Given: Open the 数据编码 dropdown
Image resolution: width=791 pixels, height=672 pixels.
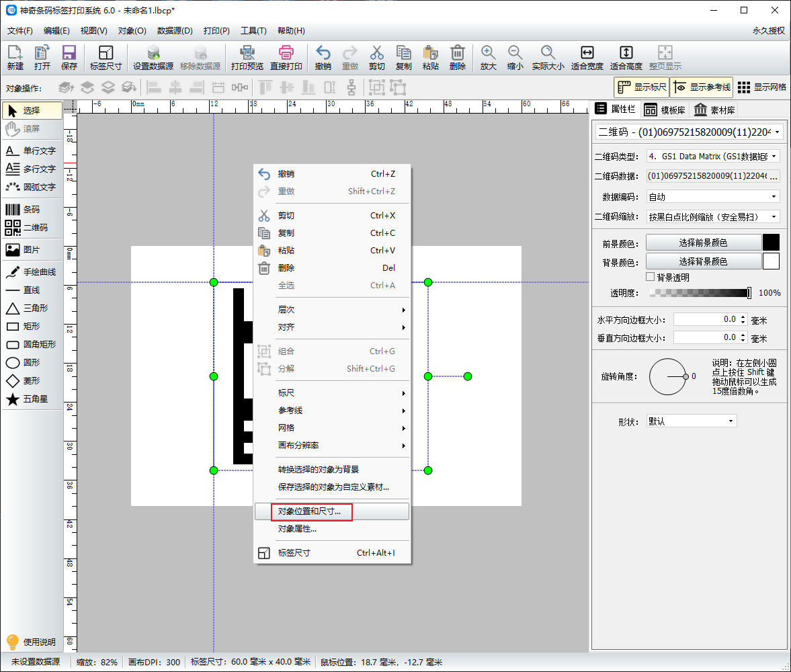Looking at the screenshot, I should point(712,197).
